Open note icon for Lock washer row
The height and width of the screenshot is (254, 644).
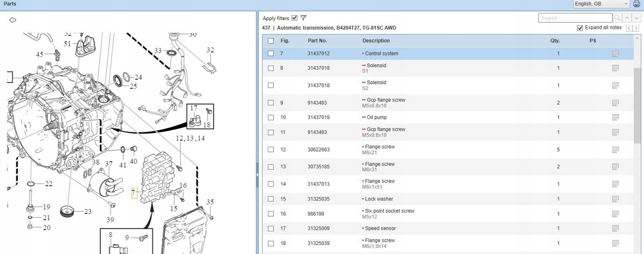(x=615, y=199)
